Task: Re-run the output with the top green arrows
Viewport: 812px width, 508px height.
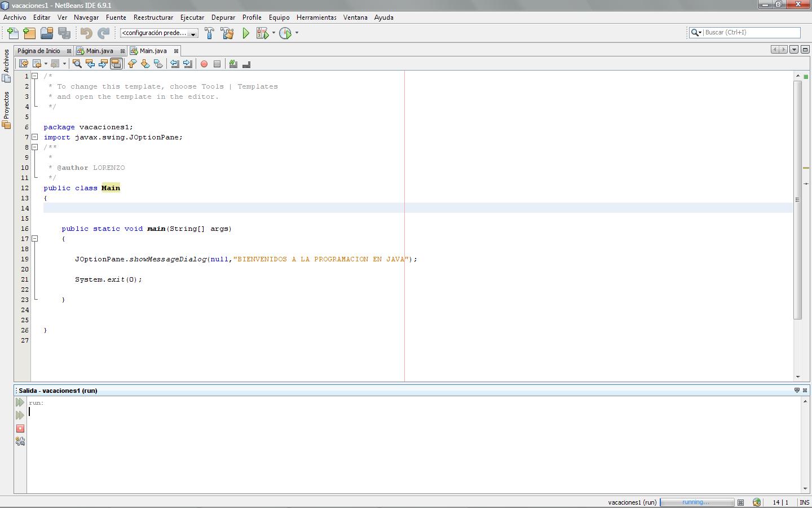Action: pos(20,402)
